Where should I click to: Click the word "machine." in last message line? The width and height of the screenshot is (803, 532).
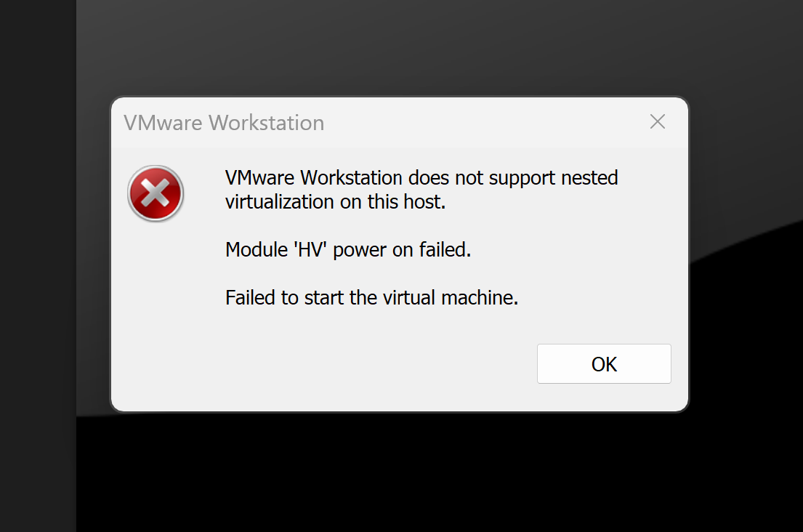pos(480,297)
